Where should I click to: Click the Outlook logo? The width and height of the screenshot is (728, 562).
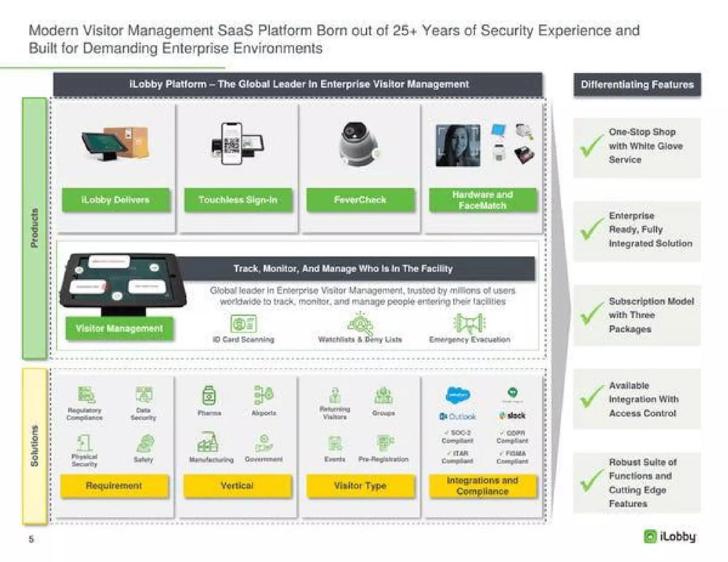coord(457,416)
